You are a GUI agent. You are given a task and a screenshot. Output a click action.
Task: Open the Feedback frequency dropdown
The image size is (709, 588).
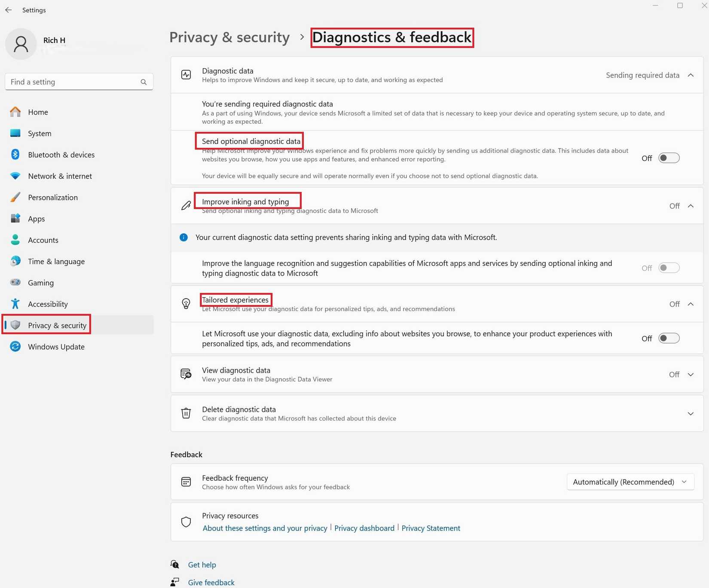pos(630,481)
